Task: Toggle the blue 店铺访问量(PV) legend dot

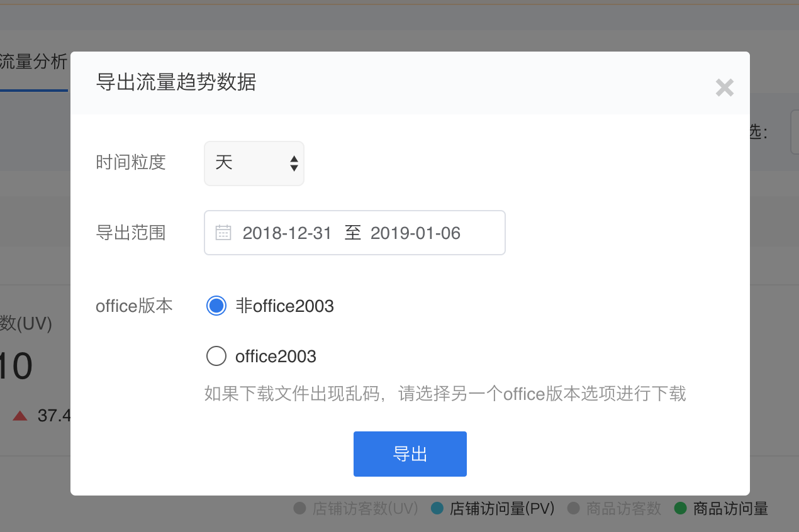Action: point(437,508)
